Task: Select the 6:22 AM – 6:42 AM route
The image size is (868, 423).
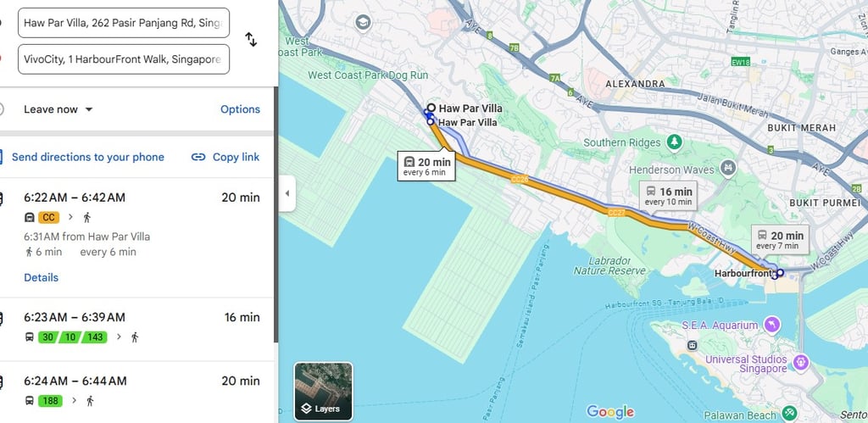Action: [136, 237]
